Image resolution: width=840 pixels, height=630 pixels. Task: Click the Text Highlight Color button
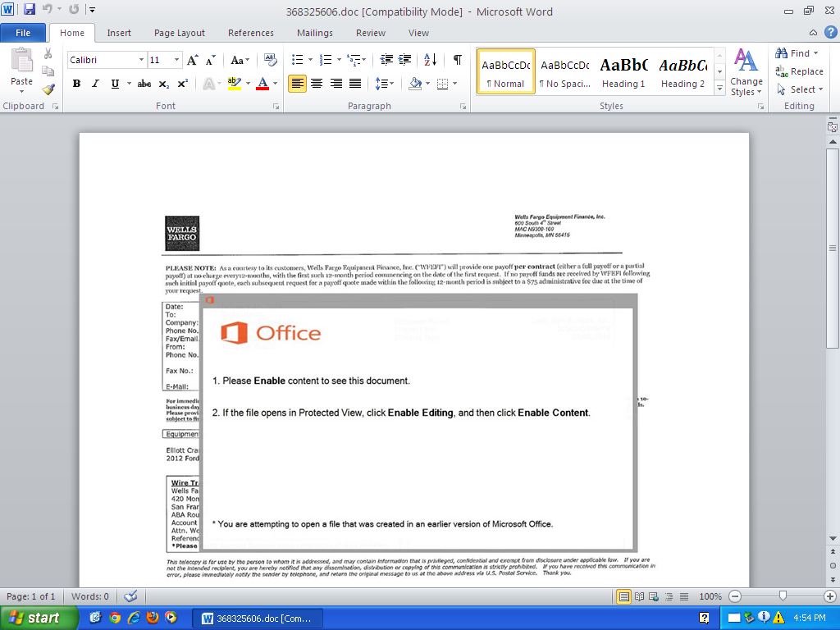click(x=234, y=84)
